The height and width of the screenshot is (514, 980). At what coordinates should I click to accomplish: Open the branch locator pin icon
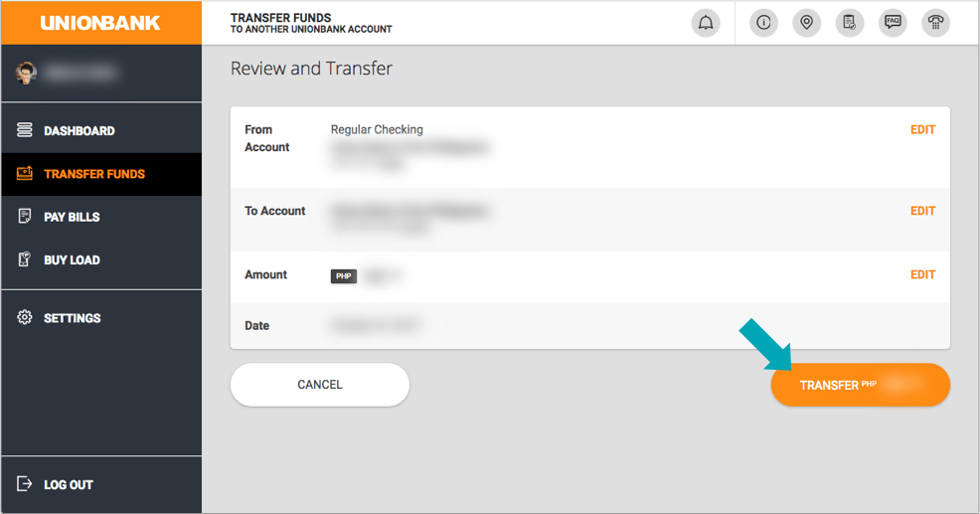(x=807, y=23)
